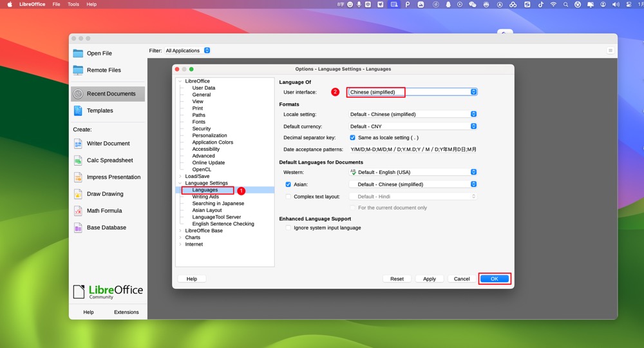Select User Data in options tree
The image size is (644, 348).
point(204,88)
